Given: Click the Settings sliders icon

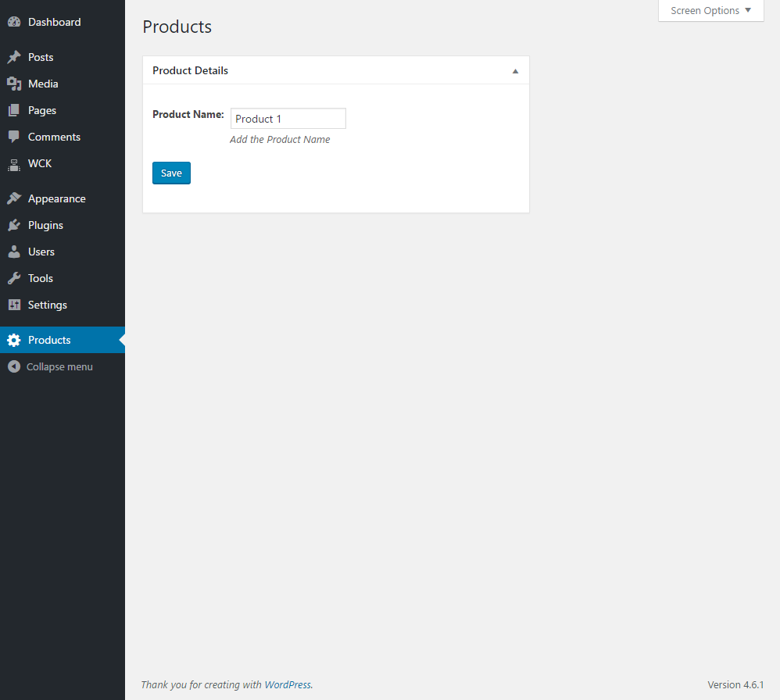Looking at the screenshot, I should [14, 305].
